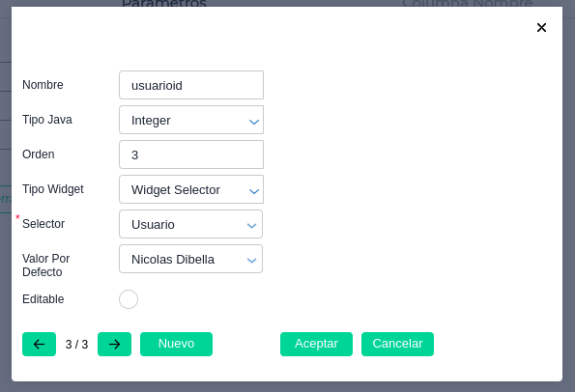Viewport: 575px width, 392px height.
Task: Open the Usuario selector dropdown
Action: click(190, 224)
